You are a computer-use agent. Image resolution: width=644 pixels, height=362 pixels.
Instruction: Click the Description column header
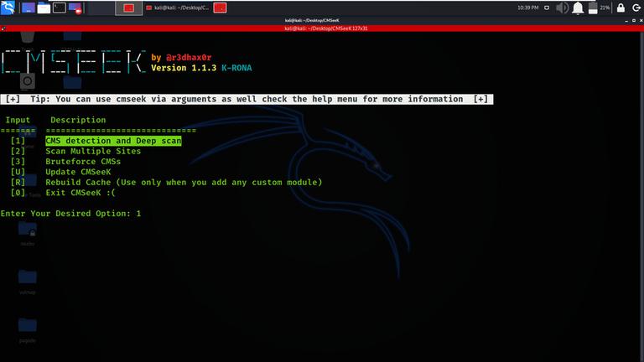coord(78,120)
